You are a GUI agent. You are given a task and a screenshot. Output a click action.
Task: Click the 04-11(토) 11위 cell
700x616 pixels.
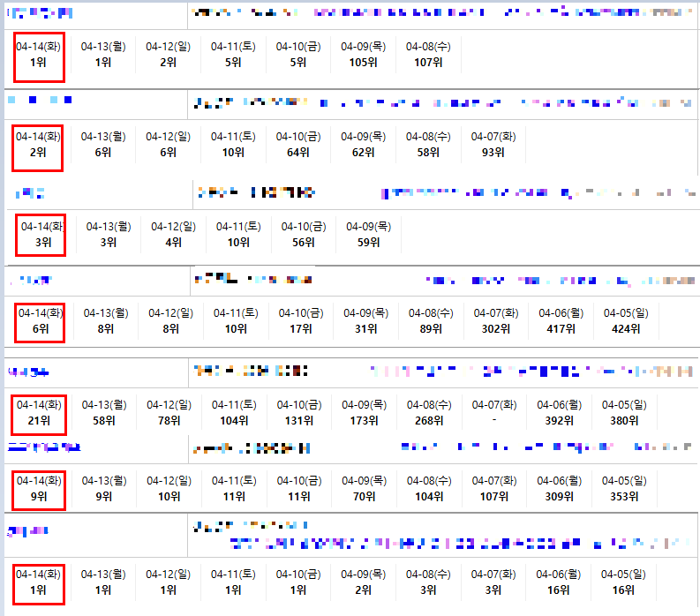point(234,489)
